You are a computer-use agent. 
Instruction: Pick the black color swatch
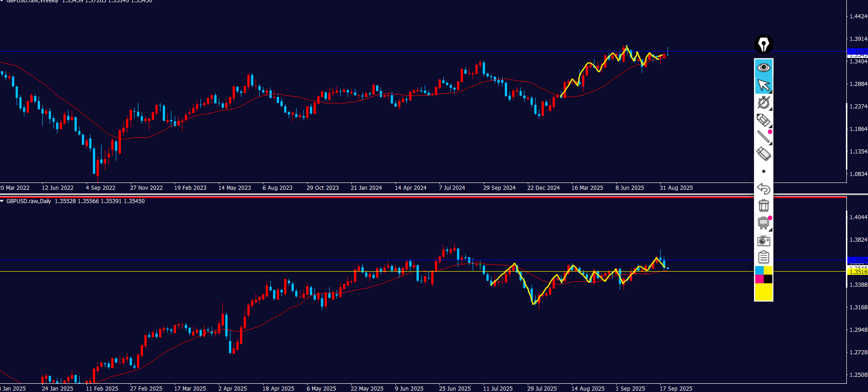pos(768,279)
